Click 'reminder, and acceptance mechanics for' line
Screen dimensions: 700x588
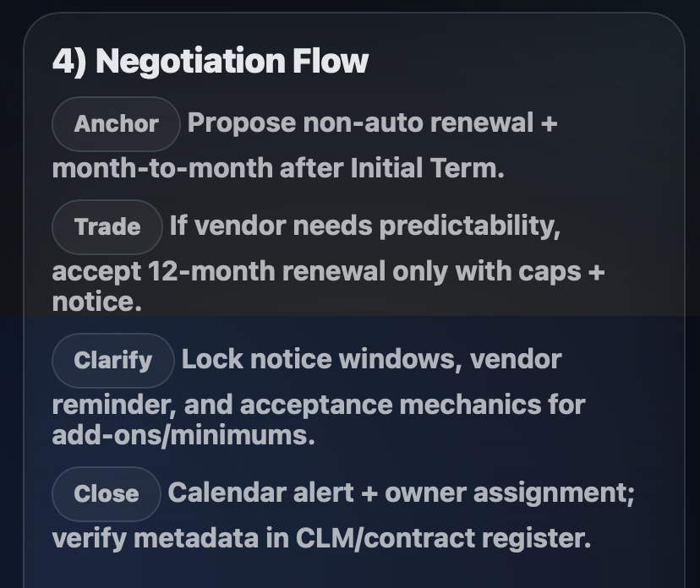[x=319, y=405]
